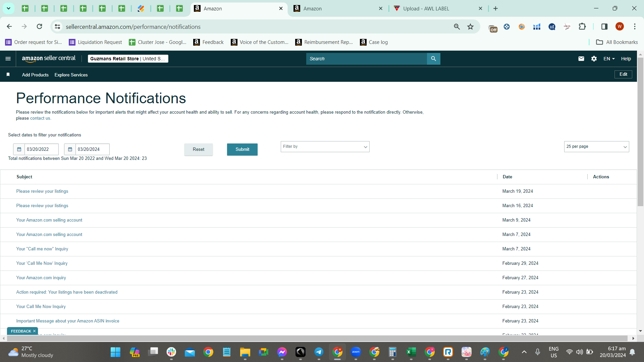Reload the page with the refresh icon
Viewport: 644px width, 362px height.
click(x=40, y=26)
